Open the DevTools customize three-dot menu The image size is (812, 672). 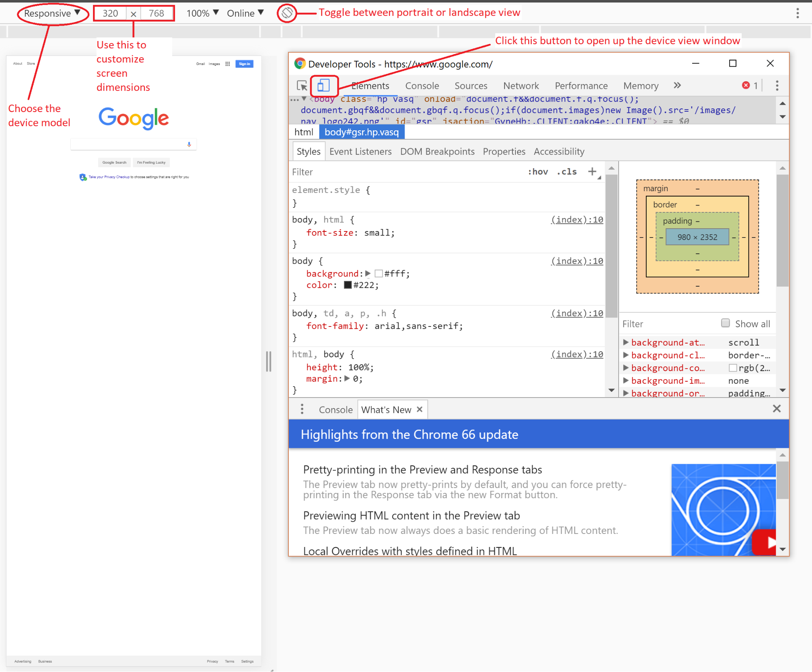(777, 85)
